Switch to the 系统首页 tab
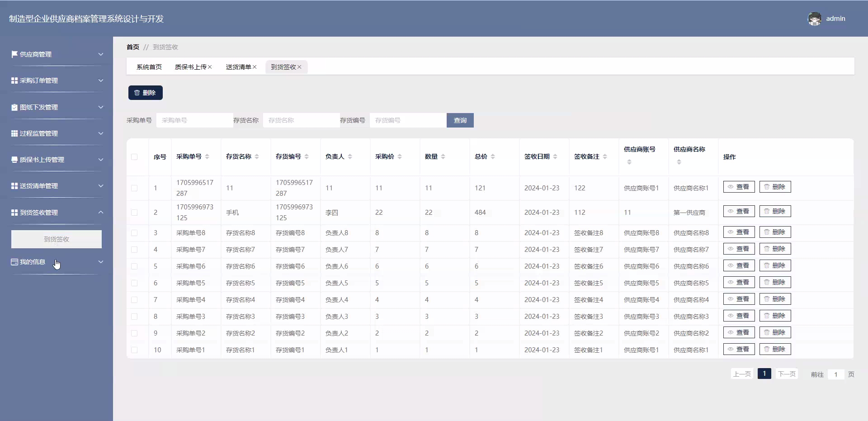 click(x=149, y=67)
